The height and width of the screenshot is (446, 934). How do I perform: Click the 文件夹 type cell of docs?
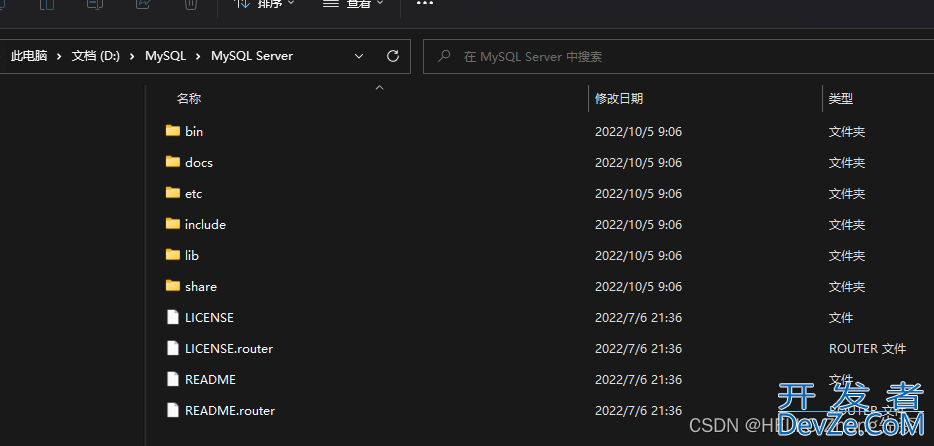(846, 163)
